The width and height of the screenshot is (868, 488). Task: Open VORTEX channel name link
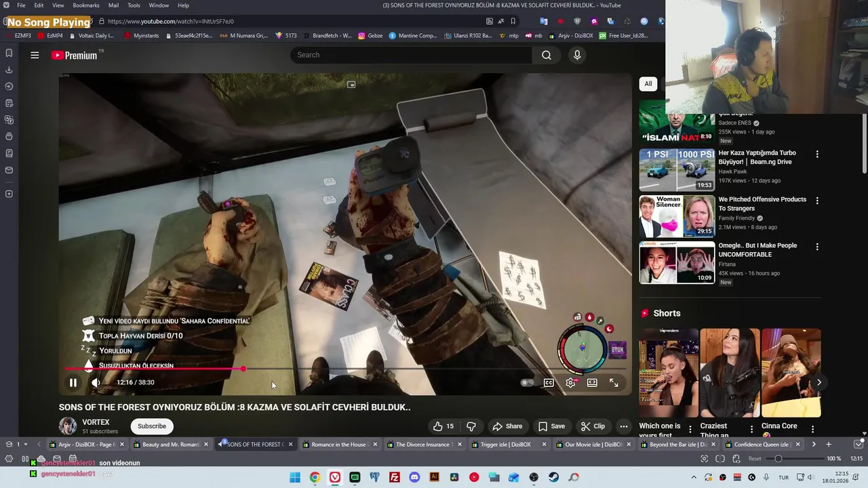click(x=96, y=422)
